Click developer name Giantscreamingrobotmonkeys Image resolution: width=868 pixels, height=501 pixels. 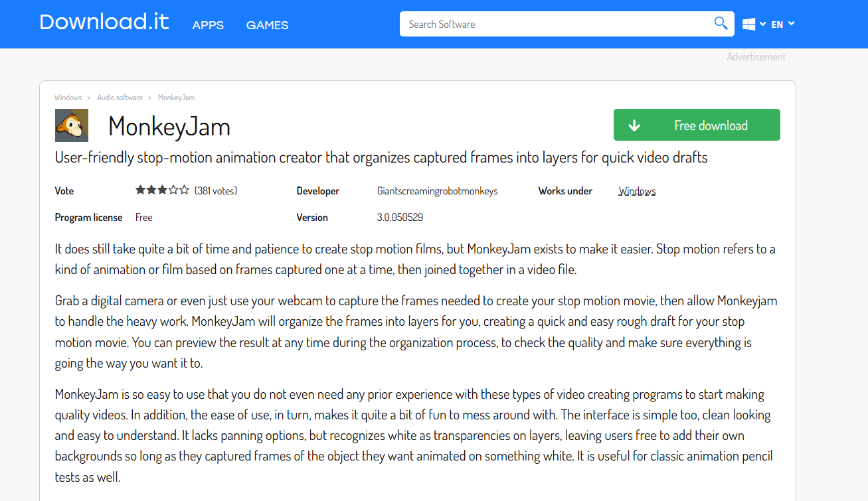[x=437, y=191]
